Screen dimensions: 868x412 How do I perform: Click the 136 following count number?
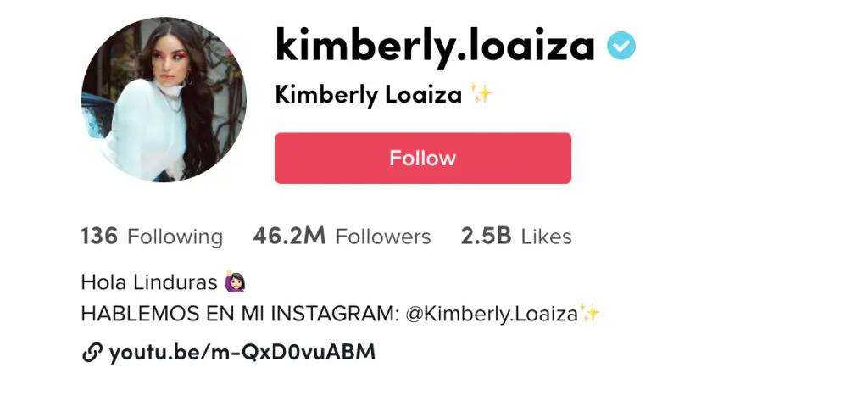(99, 237)
